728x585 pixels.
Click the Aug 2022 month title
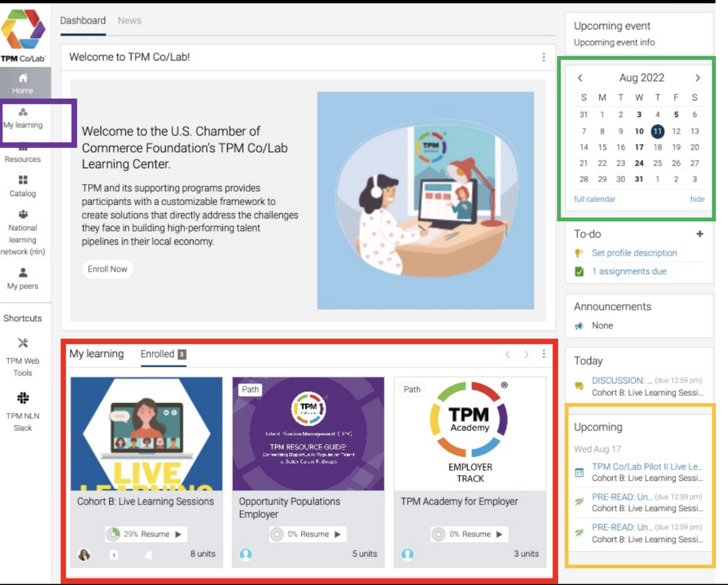(x=641, y=78)
